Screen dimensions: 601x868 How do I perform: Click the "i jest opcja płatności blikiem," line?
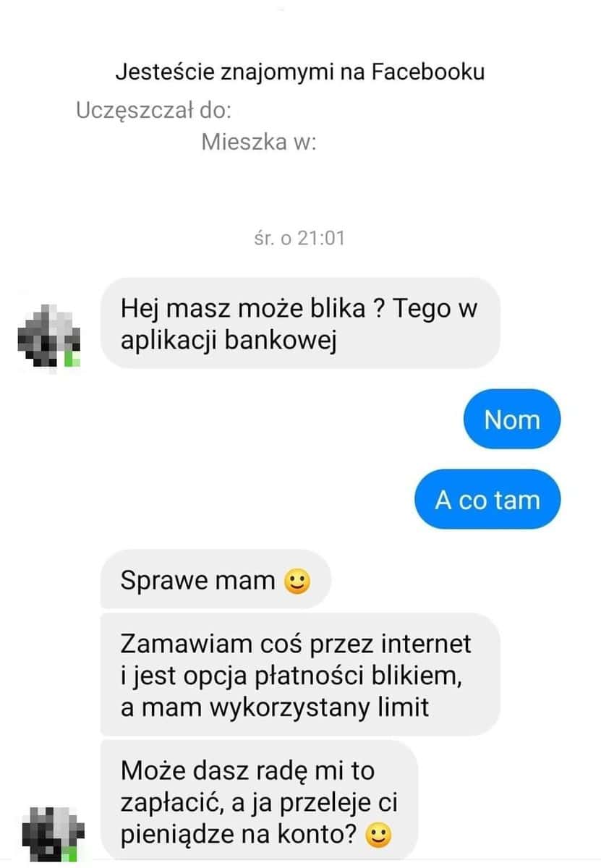click(291, 675)
